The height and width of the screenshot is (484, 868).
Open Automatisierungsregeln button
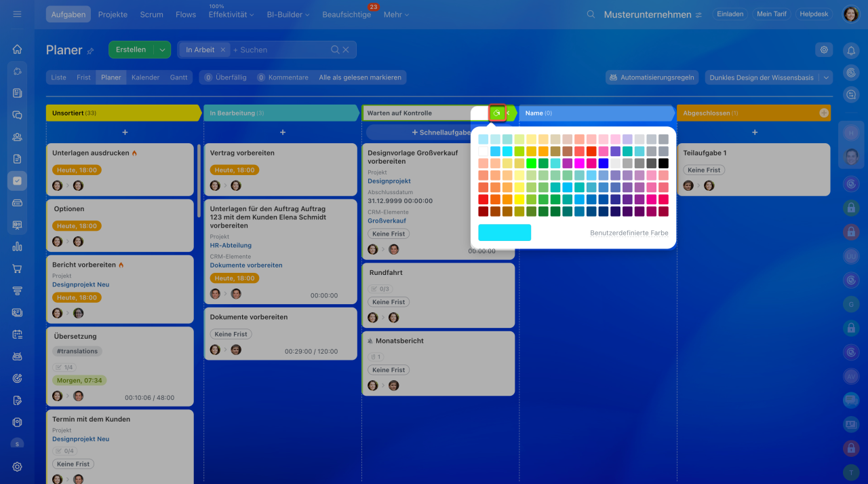tap(652, 77)
